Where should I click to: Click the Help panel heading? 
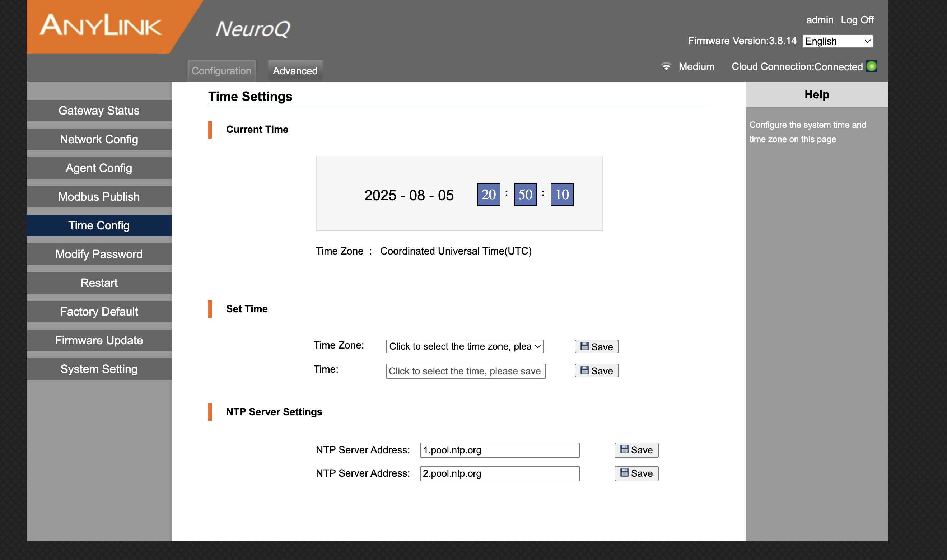point(816,94)
